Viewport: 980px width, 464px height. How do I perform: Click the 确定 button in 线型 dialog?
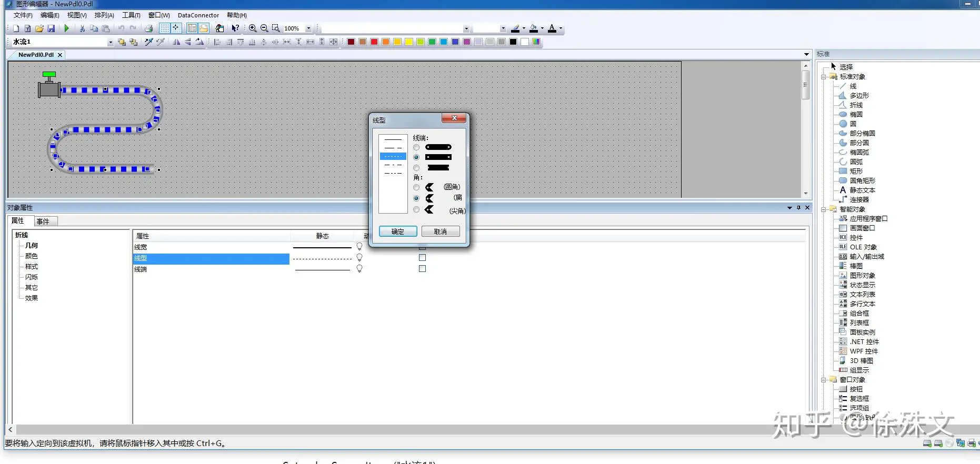(398, 231)
